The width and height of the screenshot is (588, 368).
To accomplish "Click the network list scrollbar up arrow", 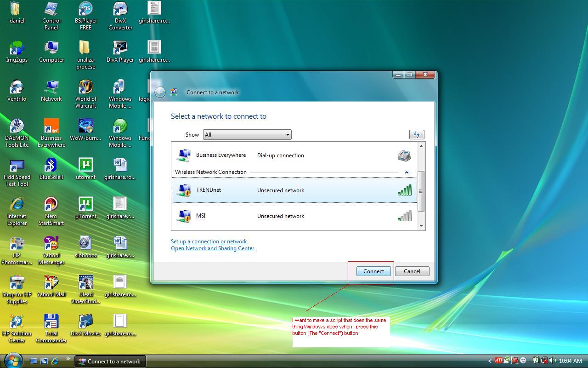I will point(421,146).
